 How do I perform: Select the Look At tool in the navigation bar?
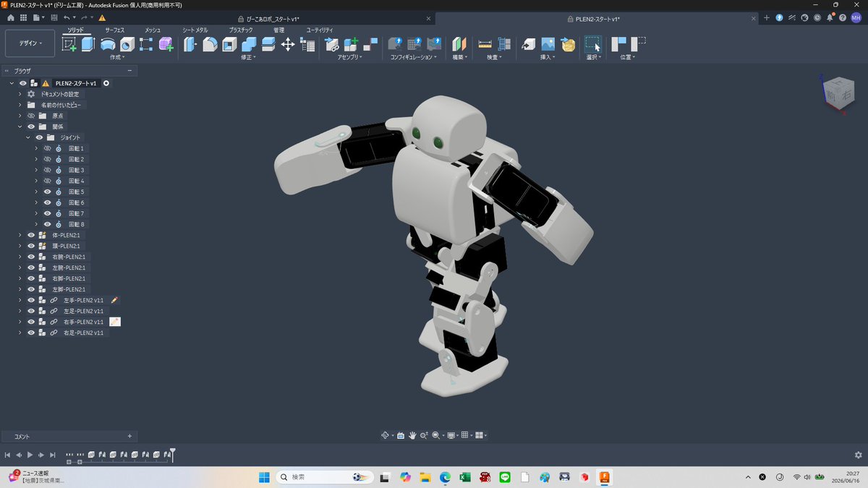coord(401,435)
